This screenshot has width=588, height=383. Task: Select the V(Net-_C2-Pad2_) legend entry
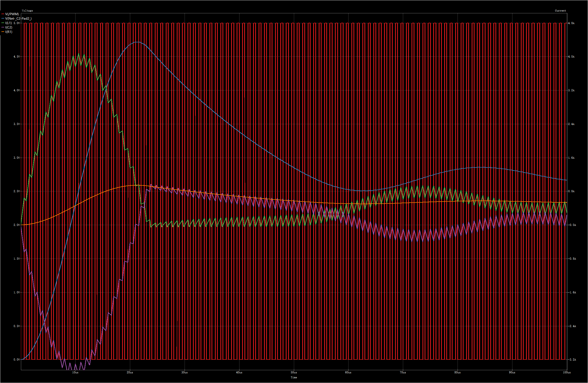click(x=18, y=19)
